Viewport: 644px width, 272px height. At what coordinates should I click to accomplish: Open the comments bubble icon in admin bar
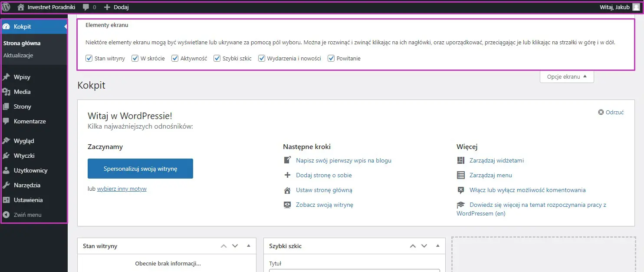pyautogui.click(x=86, y=7)
